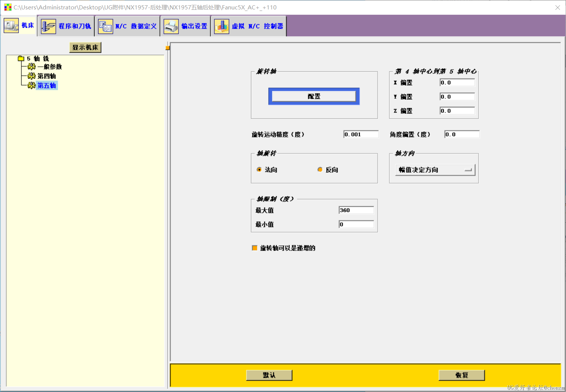Click the machine tool tab icon

click(11, 26)
